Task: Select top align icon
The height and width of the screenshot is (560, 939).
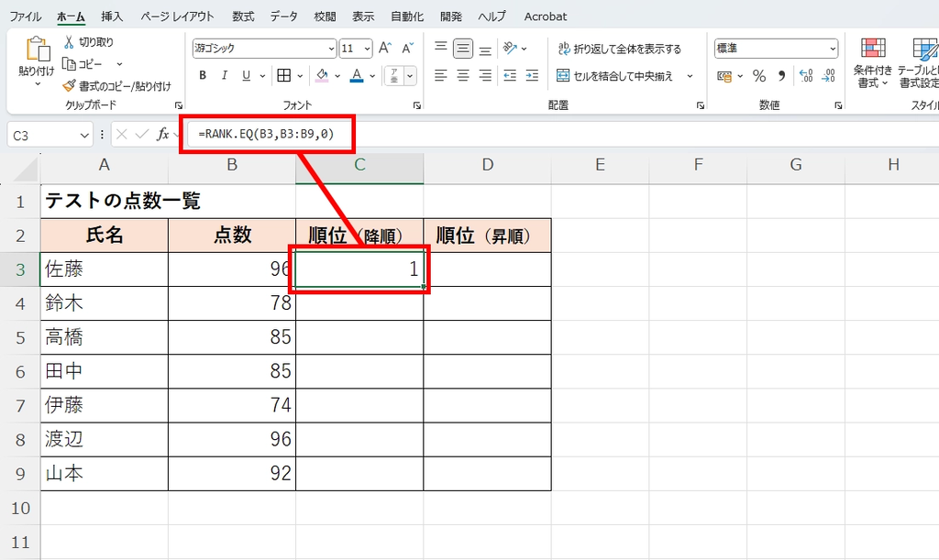Action: tap(441, 48)
